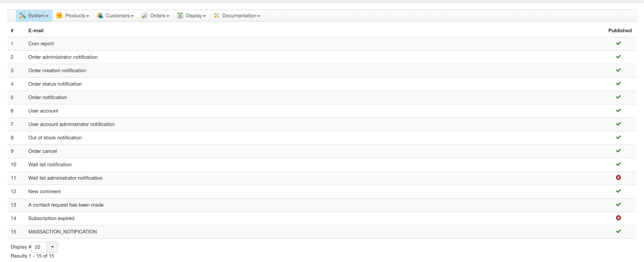Click green checkmark for MASSACTION_NOTIFICATION
The image size is (644, 262).
(x=618, y=231)
